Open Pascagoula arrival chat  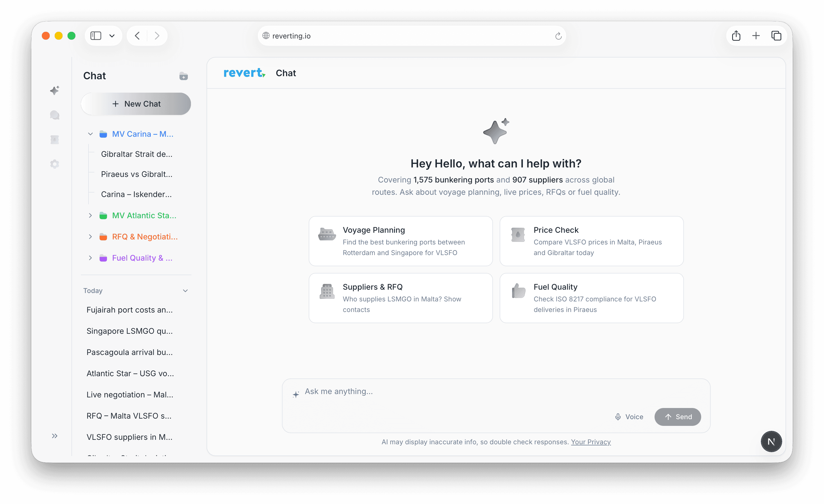pyautogui.click(x=130, y=352)
